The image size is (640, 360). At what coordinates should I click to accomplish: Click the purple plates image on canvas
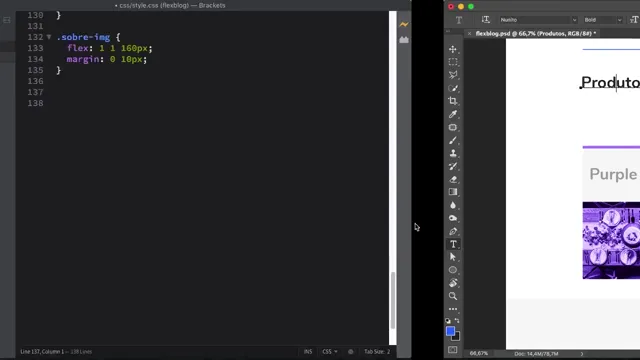point(611,240)
